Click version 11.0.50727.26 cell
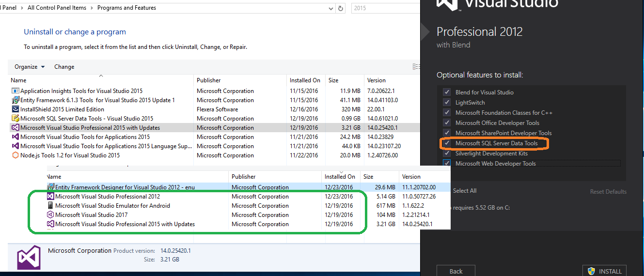Viewport: 644px width, 276px height. coord(419,197)
